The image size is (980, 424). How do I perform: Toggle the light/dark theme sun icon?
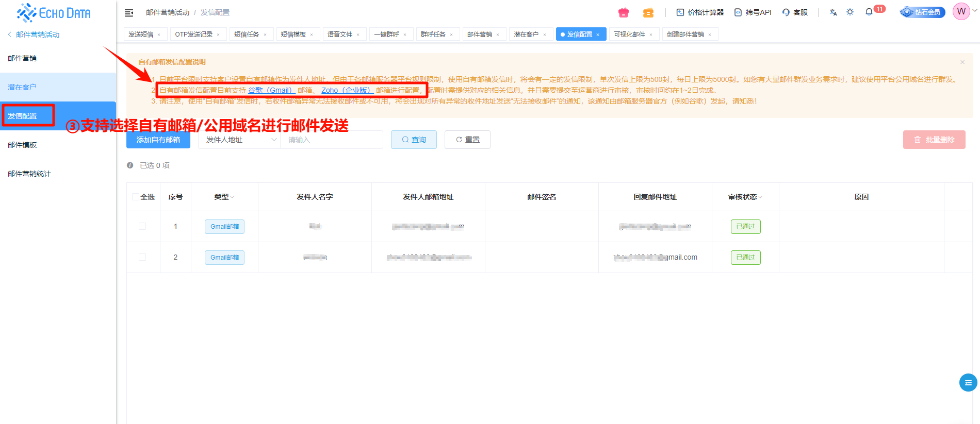pyautogui.click(x=850, y=12)
